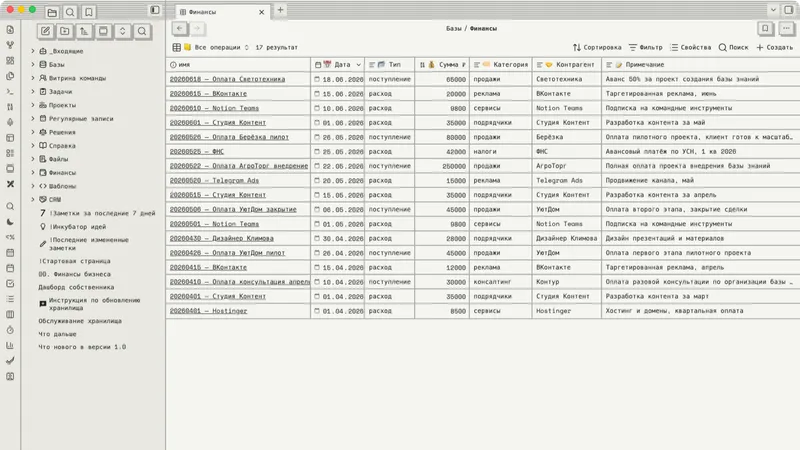Click the Фильтр button

[645, 47]
